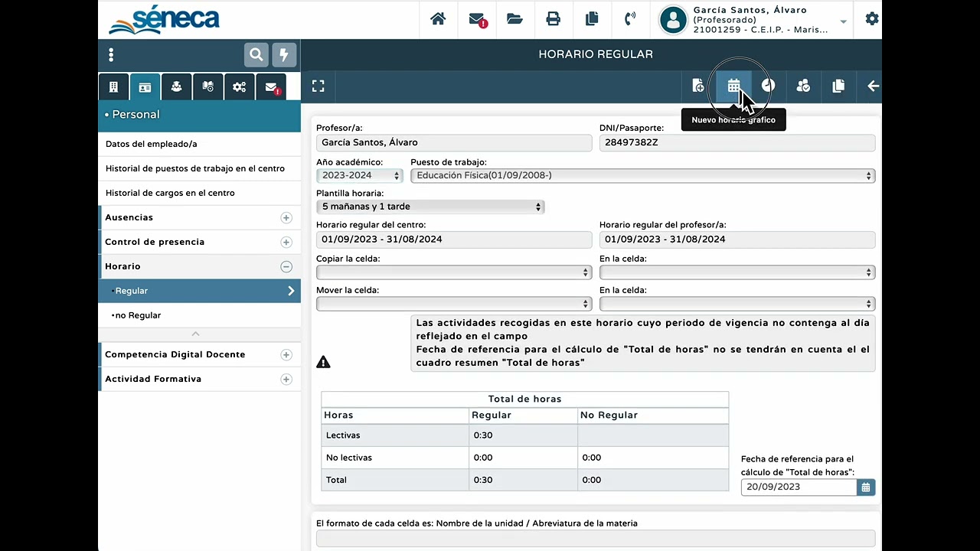Screen dimensions: 980x551
Task: Click the DNI/Pasaporte field
Action: pyautogui.click(x=737, y=142)
